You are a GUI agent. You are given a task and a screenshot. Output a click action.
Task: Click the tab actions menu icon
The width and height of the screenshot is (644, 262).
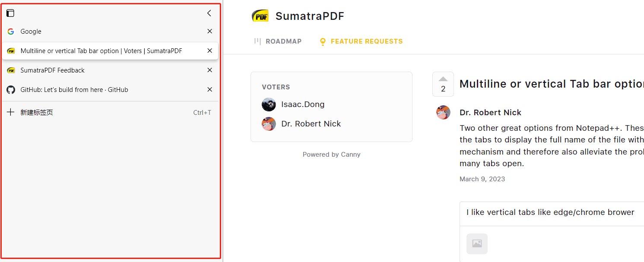click(x=10, y=13)
